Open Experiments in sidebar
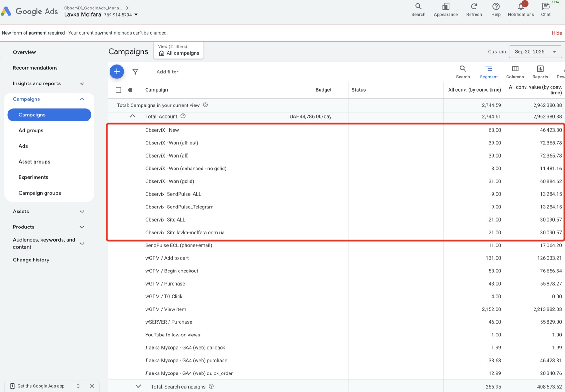The image size is (565, 392). pyautogui.click(x=33, y=177)
